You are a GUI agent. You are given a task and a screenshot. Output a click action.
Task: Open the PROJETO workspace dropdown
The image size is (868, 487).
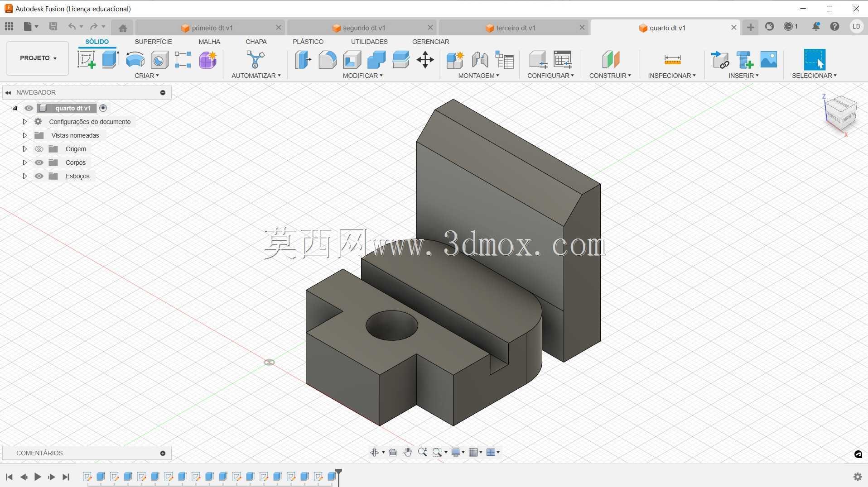(38, 58)
